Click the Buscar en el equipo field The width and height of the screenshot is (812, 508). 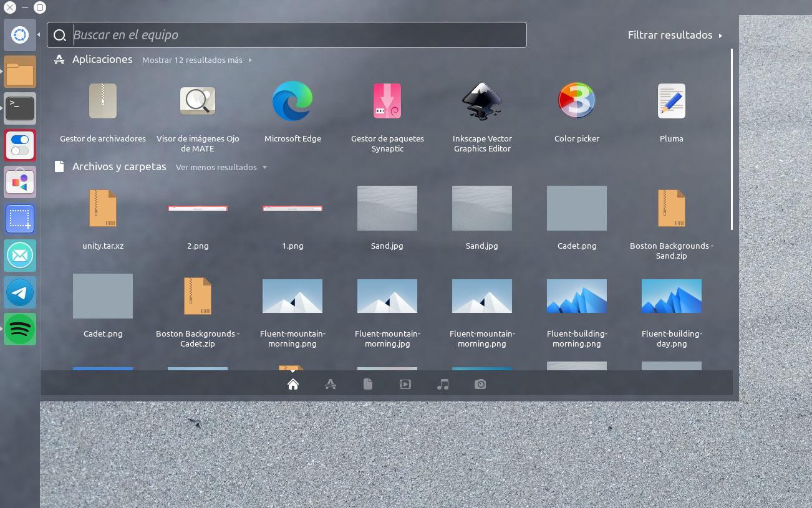[287, 35]
